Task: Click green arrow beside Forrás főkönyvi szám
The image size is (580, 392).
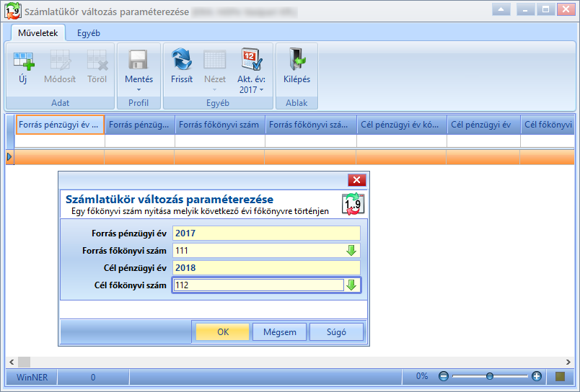Action: pos(351,251)
